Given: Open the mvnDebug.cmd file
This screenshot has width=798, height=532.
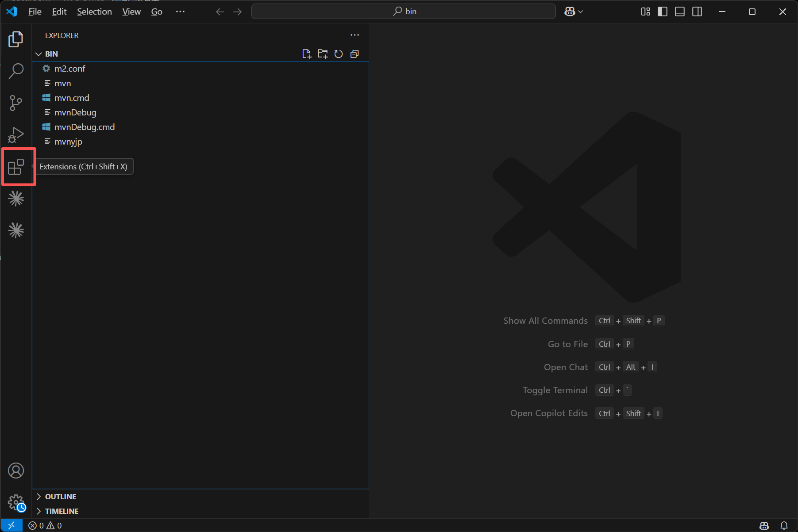Looking at the screenshot, I should pos(200,127).
